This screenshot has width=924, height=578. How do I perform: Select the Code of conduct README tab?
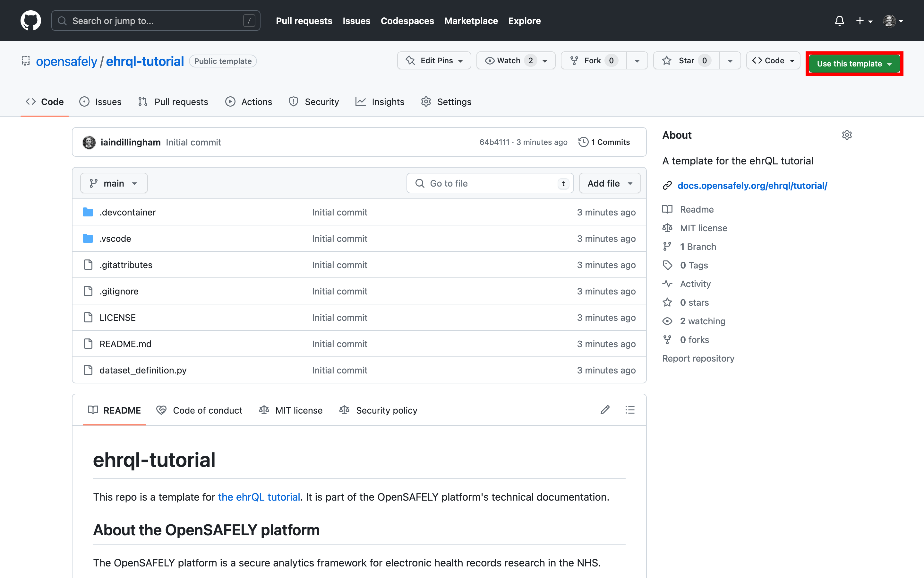pyautogui.click(x=199, y=410)
